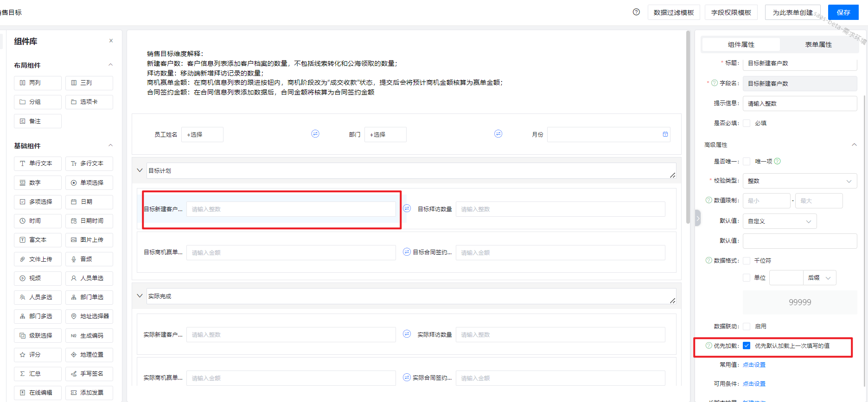Add the 视频 video component
This screenshot has height=402, width=868.
38,278
